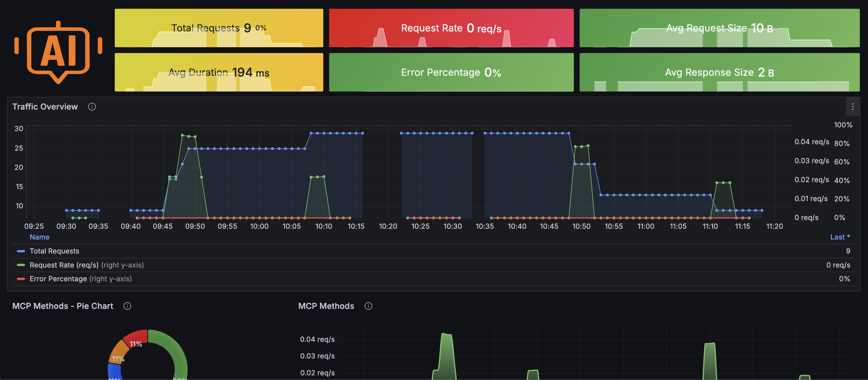
Task: Click the Avg Duration stat panel
Action: pyautogui.click(x=219, y=72)
